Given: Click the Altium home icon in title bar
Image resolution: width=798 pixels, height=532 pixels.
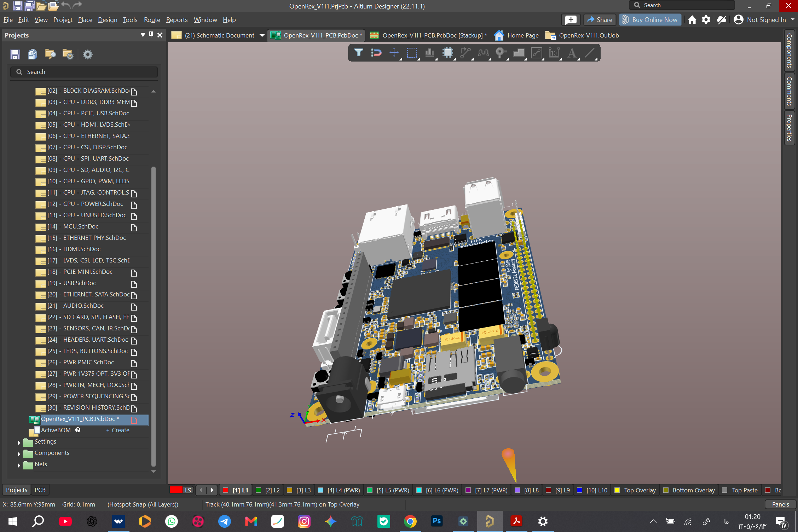Looking at the screenshot, I should [x=692, y=20].
